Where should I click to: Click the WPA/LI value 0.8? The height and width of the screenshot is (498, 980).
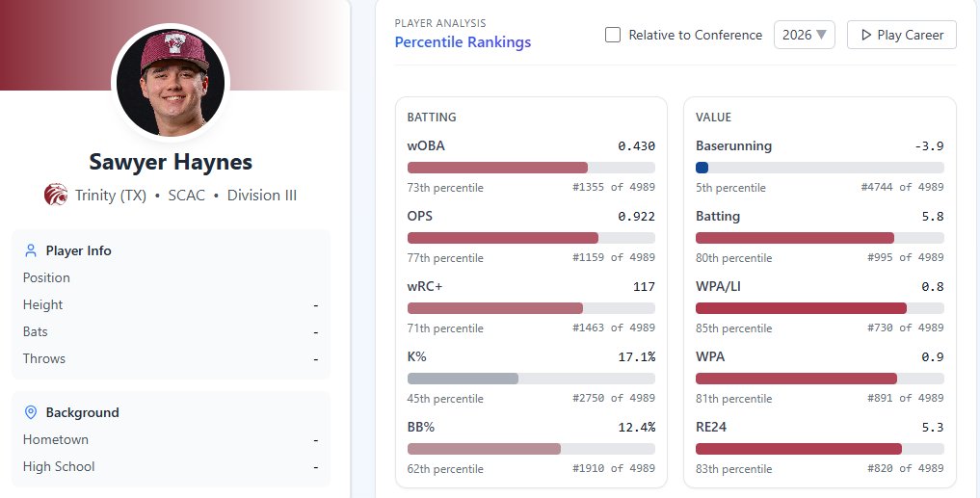[x=933, y=287]
